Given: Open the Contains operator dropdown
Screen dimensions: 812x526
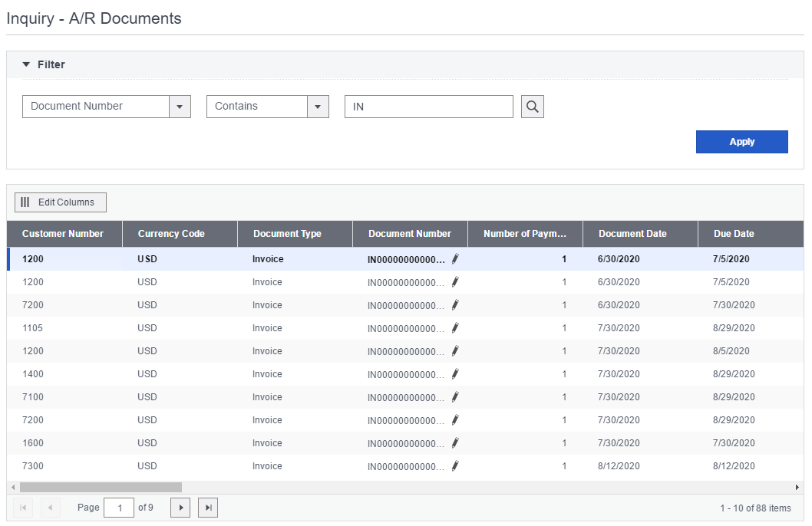Looking at the screenshot, I should (318, 107).
